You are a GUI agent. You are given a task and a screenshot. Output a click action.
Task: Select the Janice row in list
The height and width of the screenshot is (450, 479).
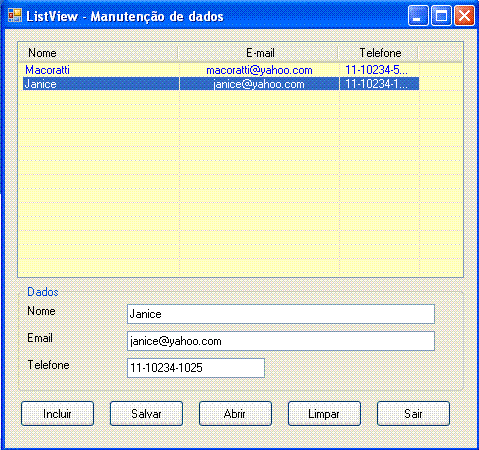click(x=221, y=84)
